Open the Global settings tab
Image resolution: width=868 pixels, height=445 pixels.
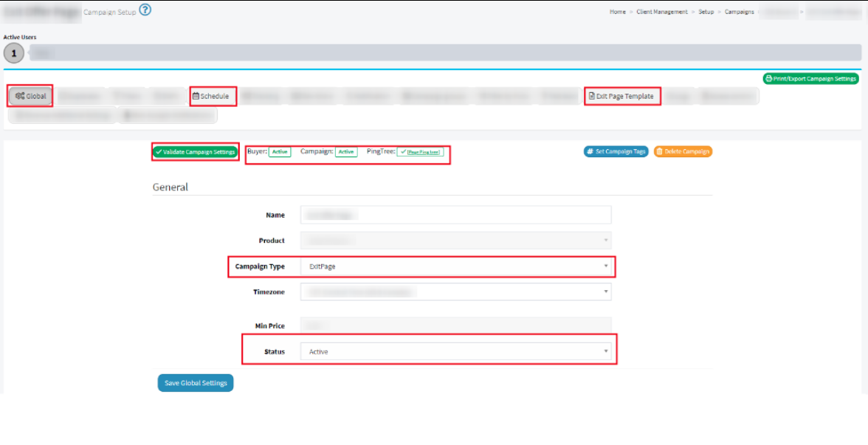pyautogui.click(x=30, y=96)
